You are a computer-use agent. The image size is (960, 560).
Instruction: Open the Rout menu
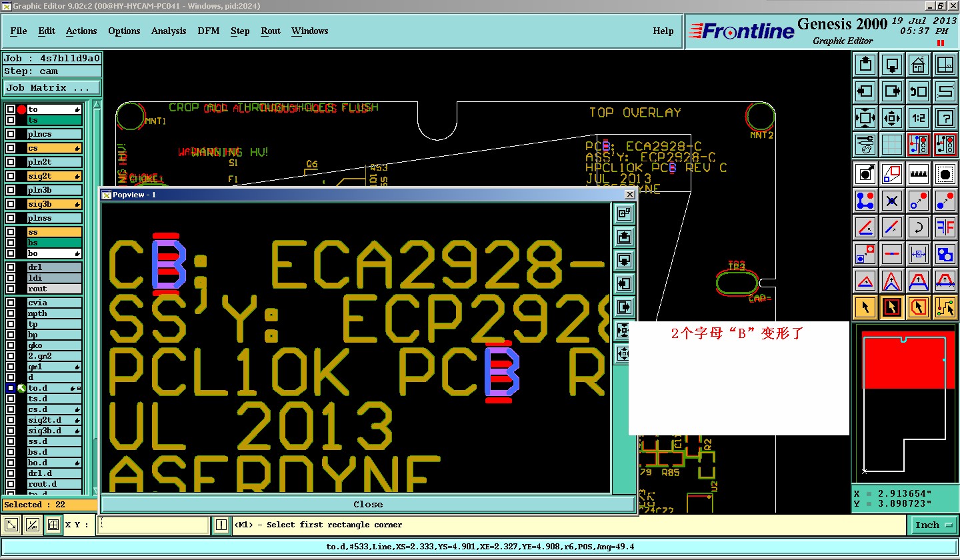271,31
